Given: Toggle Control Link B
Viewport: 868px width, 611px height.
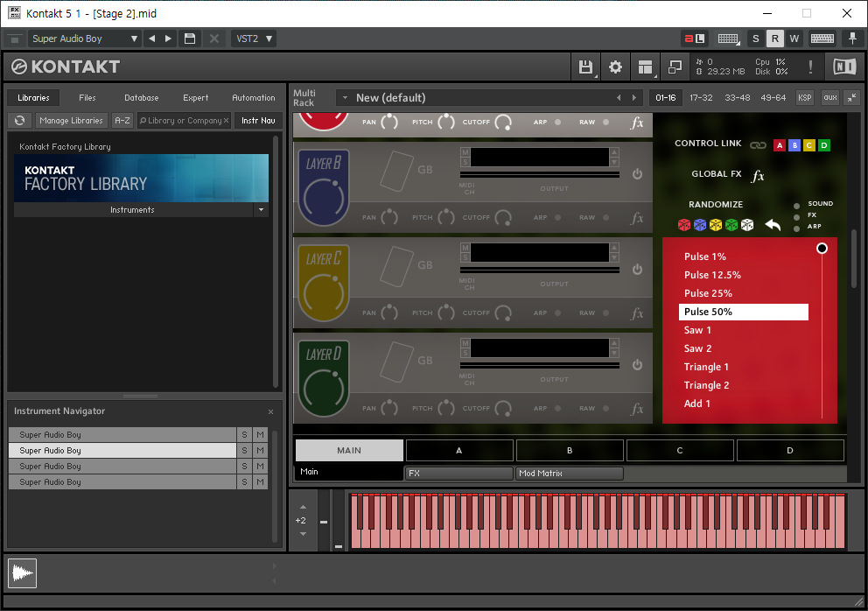Looking at the screenshot, I should coord(794,145).
